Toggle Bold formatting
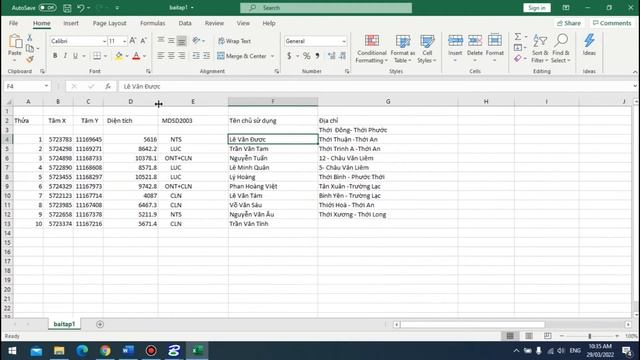Image resolution: width=640 pixels, height=360 pixels. tap(55, 56)
